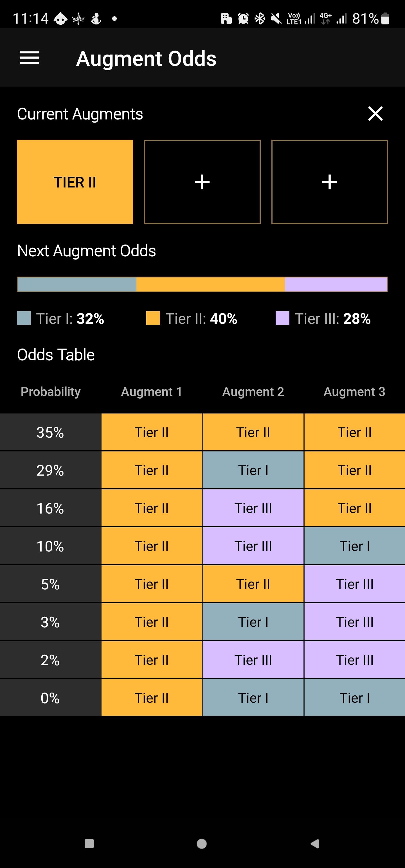Select the purple segment of the odds bar
The image size is (405, 868).
pos(336,284)
